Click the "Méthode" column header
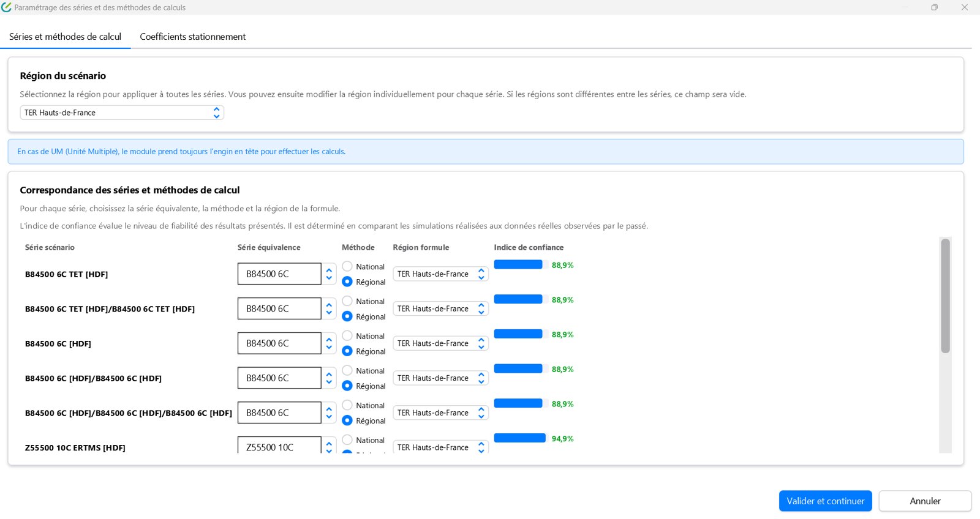This screenshot has width=980, height=519. pos(358,247)
